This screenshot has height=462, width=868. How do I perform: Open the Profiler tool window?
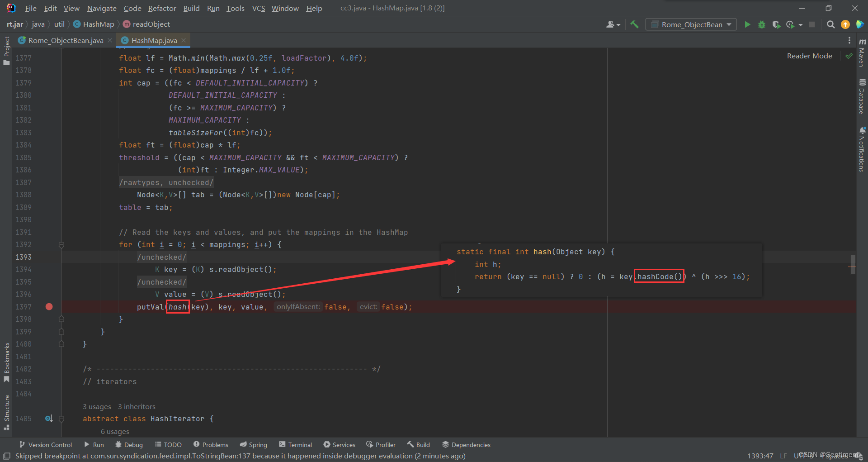tap(381, 445)
